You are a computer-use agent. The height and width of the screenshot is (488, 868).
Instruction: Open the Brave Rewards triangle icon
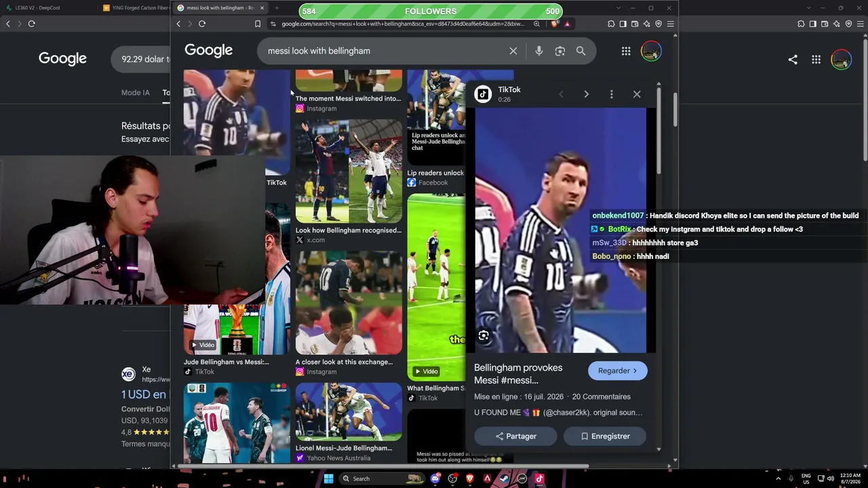point(567,24)
